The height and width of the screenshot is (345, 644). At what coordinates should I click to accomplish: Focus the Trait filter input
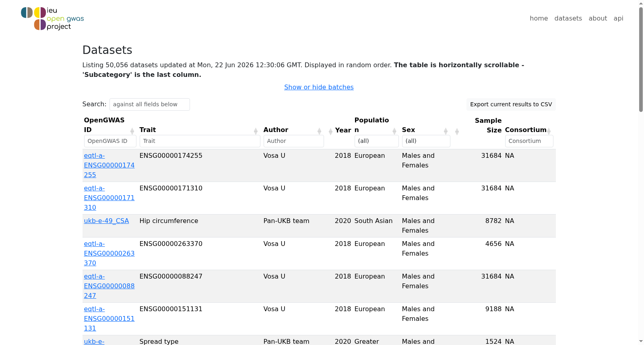click(x=200, y=141)
